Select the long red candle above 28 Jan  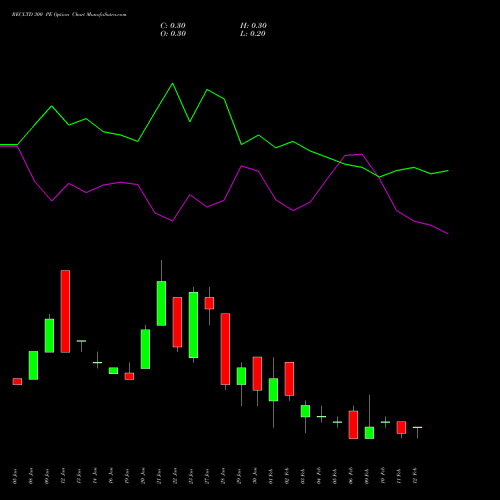click(x=225, y=349)
